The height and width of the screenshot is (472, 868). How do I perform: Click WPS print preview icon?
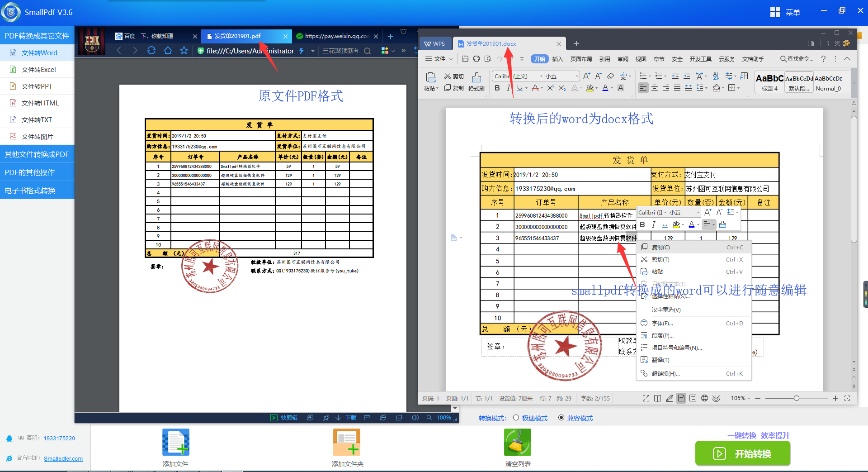click(488, 59)
